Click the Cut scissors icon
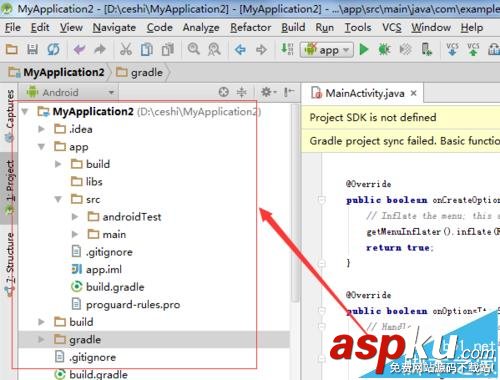 (x=126, y=49)
